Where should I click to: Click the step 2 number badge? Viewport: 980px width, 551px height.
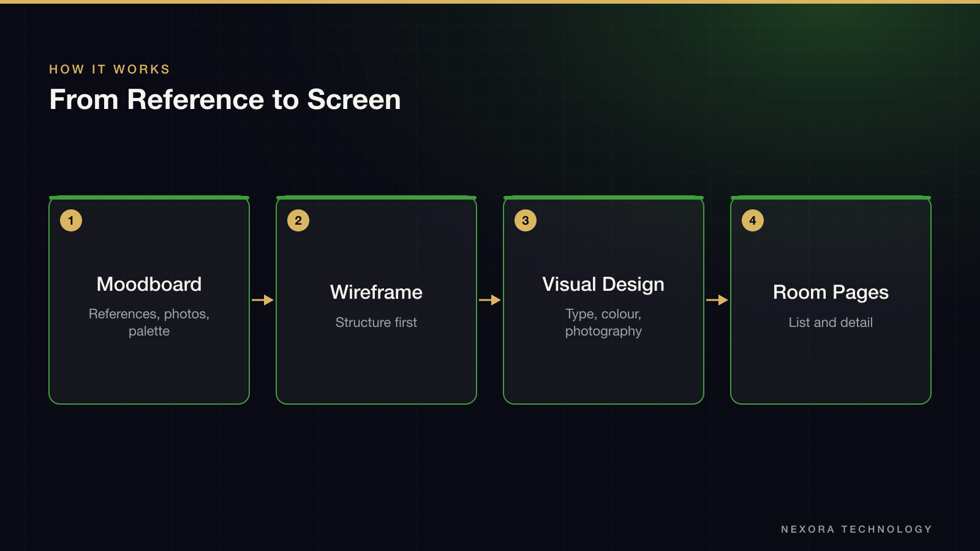point(298,220)
